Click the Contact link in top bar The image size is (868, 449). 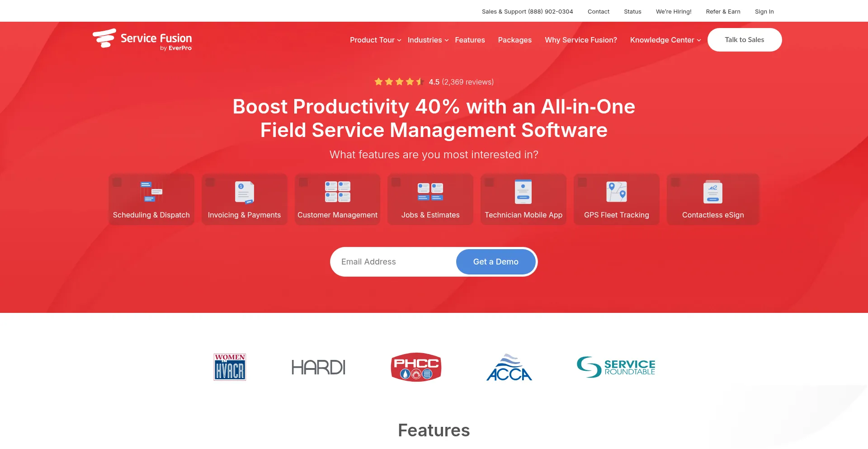(599, 12)
